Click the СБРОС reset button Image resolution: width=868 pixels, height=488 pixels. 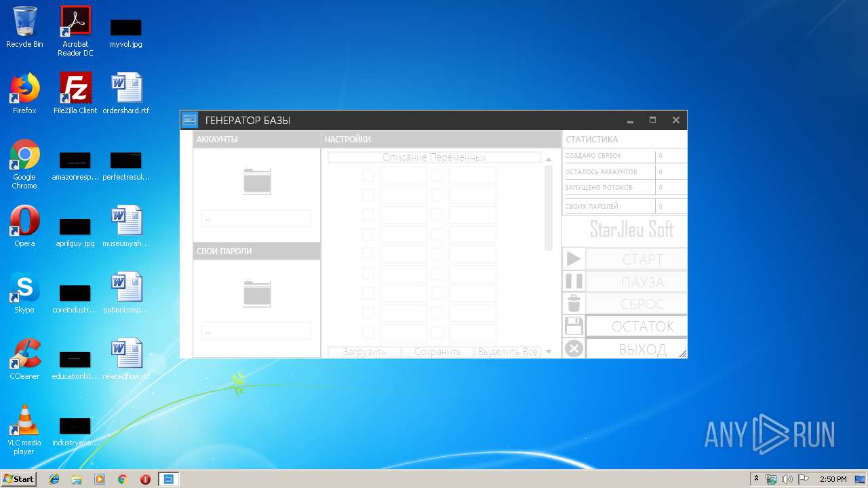pyautogui.click(x=637, y=304)
